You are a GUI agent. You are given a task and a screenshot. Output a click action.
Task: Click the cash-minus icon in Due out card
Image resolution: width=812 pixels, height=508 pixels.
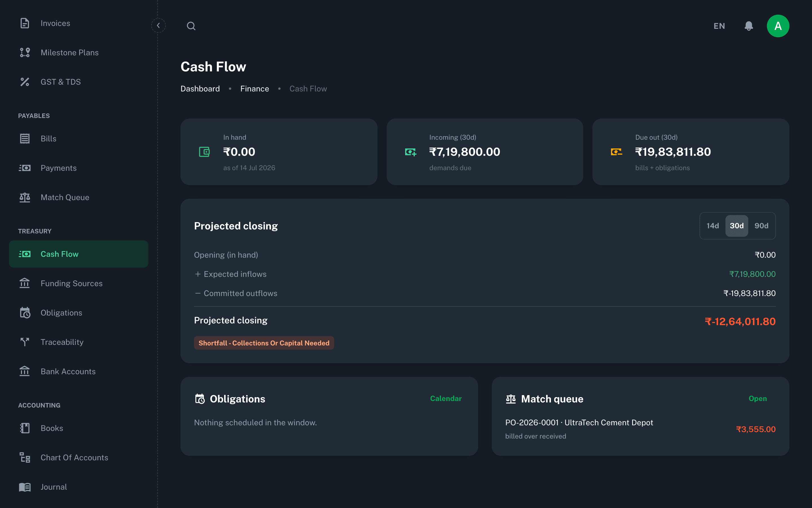616,152
